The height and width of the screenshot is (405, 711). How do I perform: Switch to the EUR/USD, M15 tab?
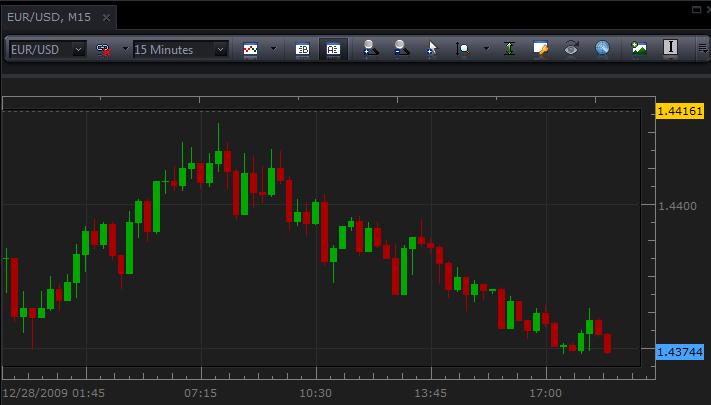coord(49,17)
